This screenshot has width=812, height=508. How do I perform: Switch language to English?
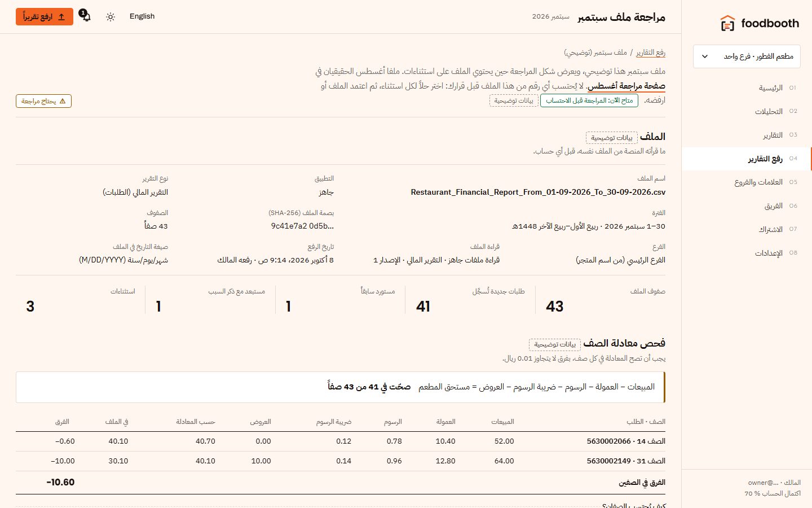(x=142, y=16)
